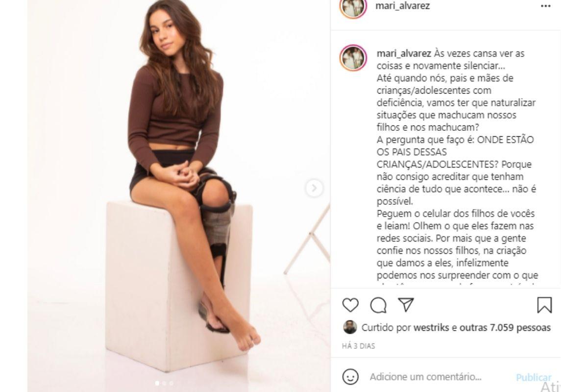Click the post photo of the girl
Screen dimensions: 588x392
point(178,196)
